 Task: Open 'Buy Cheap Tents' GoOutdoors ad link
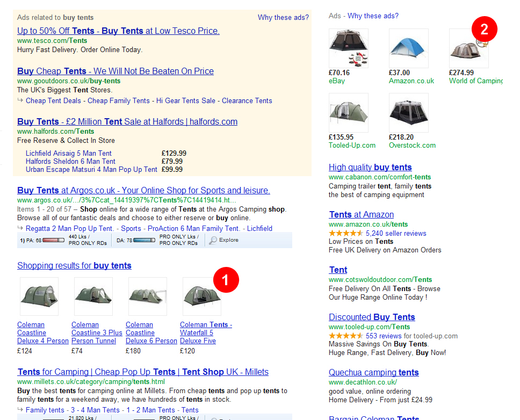(115, 71)
